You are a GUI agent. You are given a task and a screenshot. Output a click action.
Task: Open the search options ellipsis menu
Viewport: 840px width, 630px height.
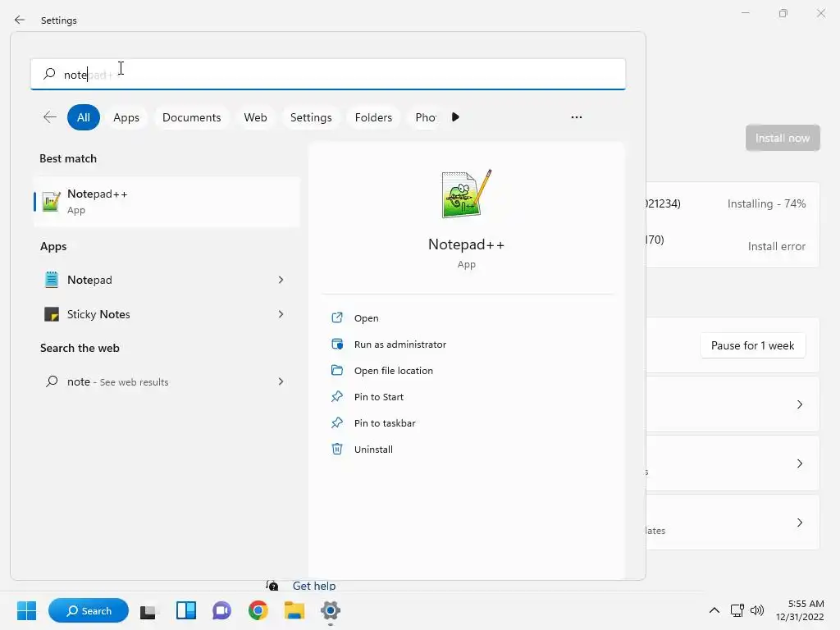577,116
